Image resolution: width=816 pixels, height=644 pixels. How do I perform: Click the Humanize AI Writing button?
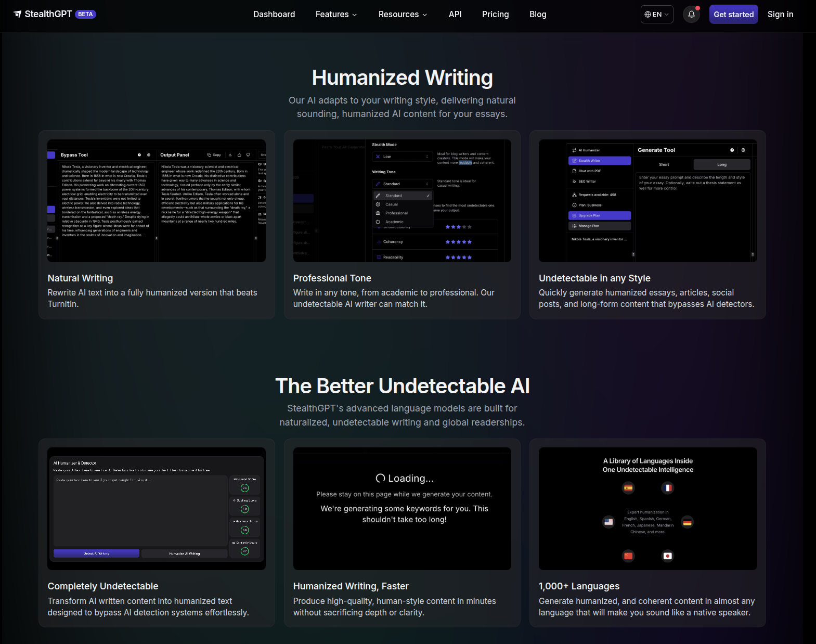(184, 553)
